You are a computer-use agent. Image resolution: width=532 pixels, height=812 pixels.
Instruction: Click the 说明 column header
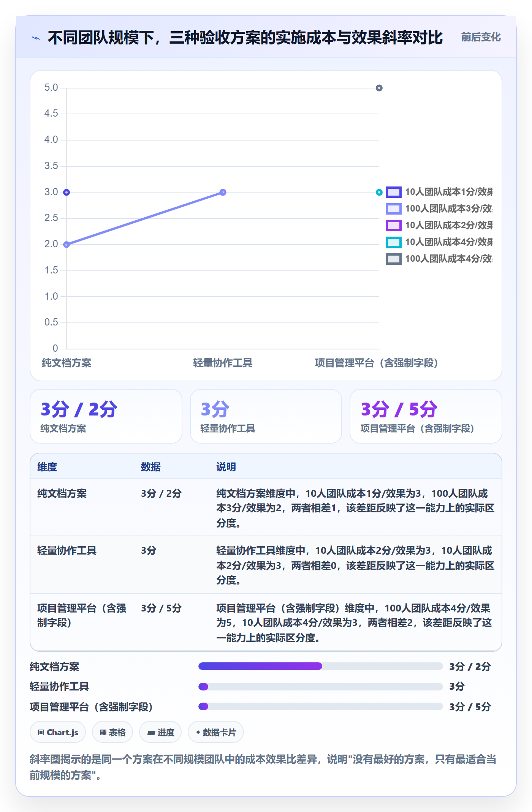[x=226, y=467]
